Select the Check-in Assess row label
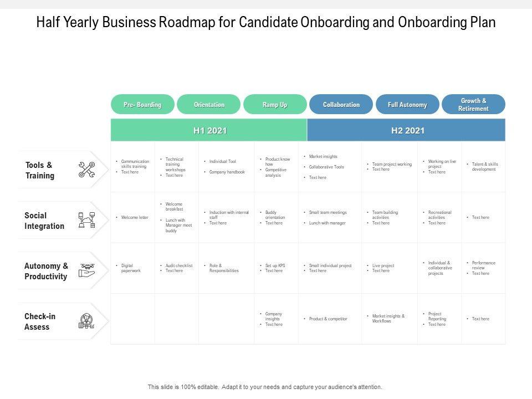 pos(40,321)
